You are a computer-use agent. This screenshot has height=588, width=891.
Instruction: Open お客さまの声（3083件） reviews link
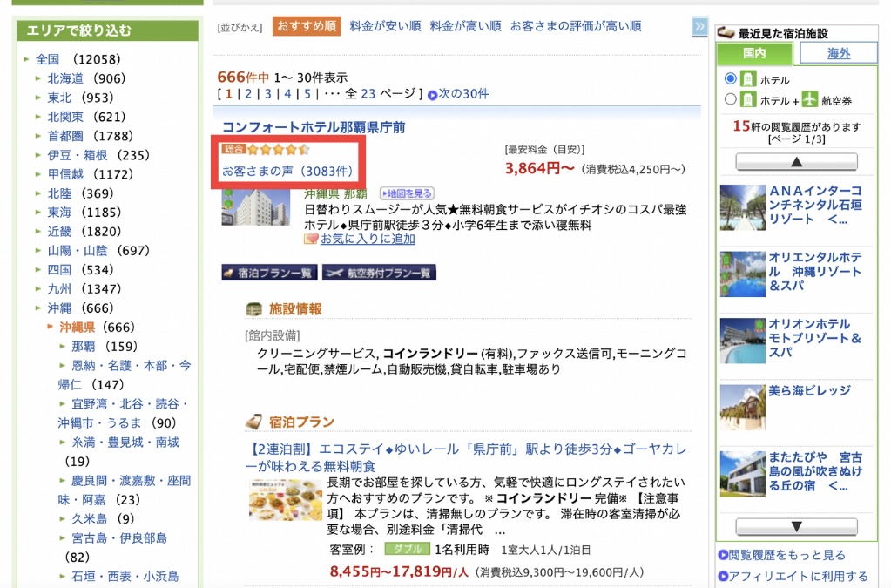(x=287, y=171)
